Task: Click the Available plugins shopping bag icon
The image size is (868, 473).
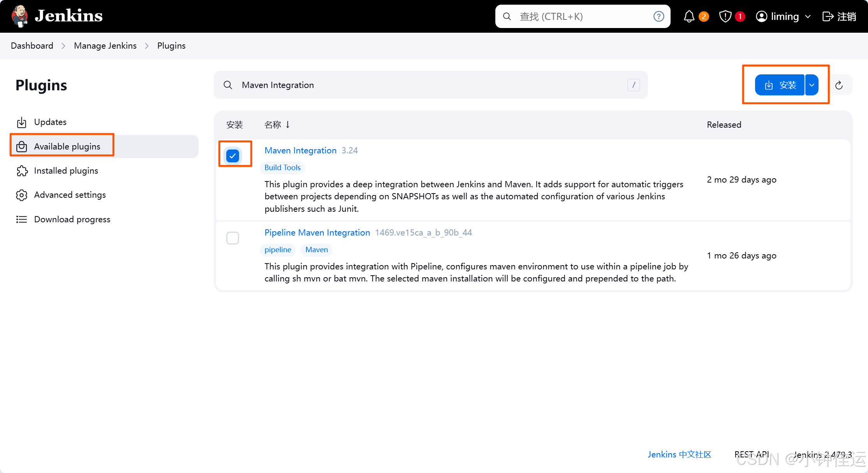Action: [x=22, y=146]
